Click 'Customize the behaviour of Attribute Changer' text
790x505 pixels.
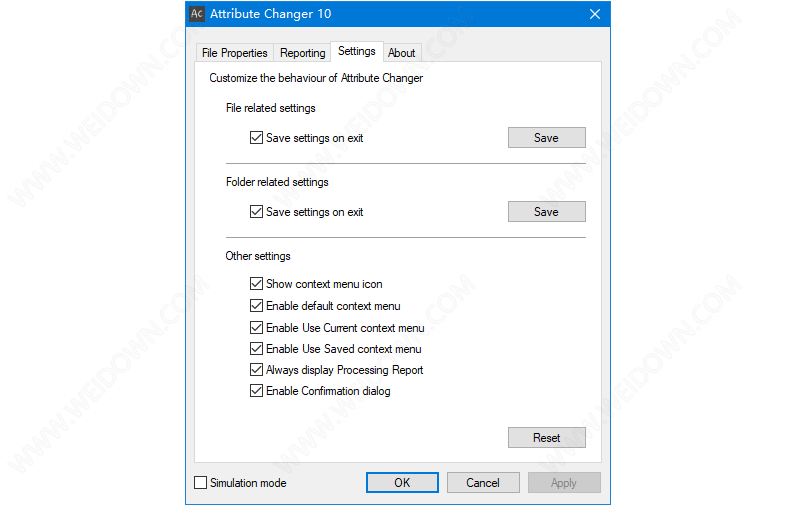pyautogui.click(x=316, y=78)
